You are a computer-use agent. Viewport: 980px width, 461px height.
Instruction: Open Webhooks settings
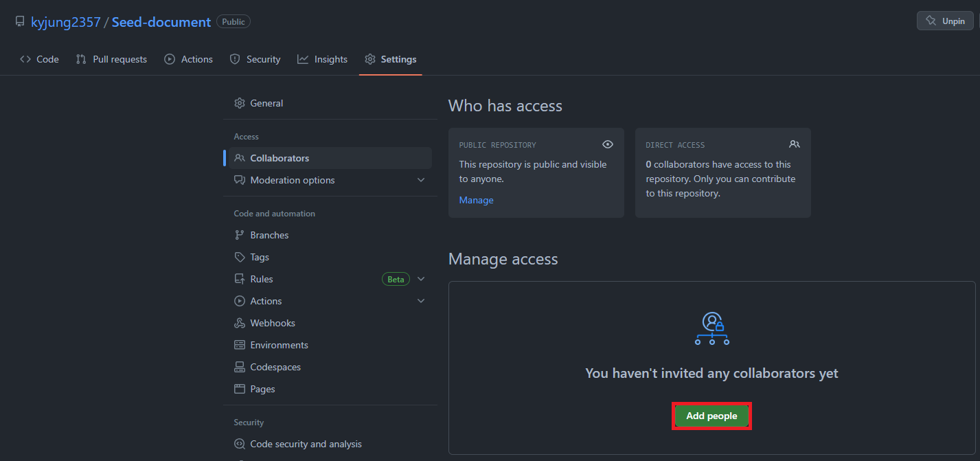tap(330, 323)
